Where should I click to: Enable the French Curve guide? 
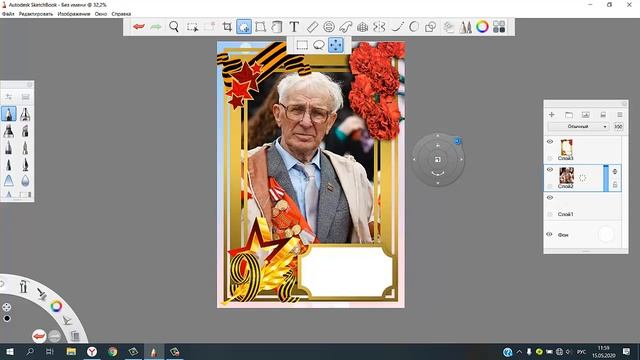click(345, 27)
